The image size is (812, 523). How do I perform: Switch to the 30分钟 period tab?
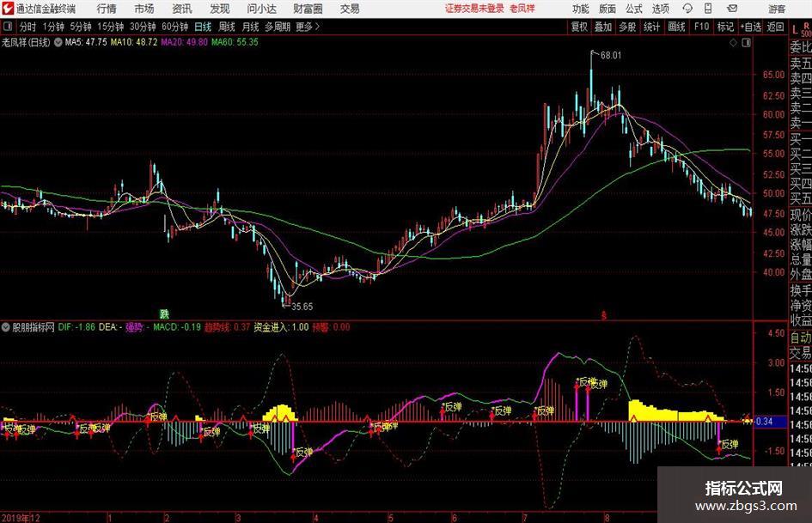[143, 27]
